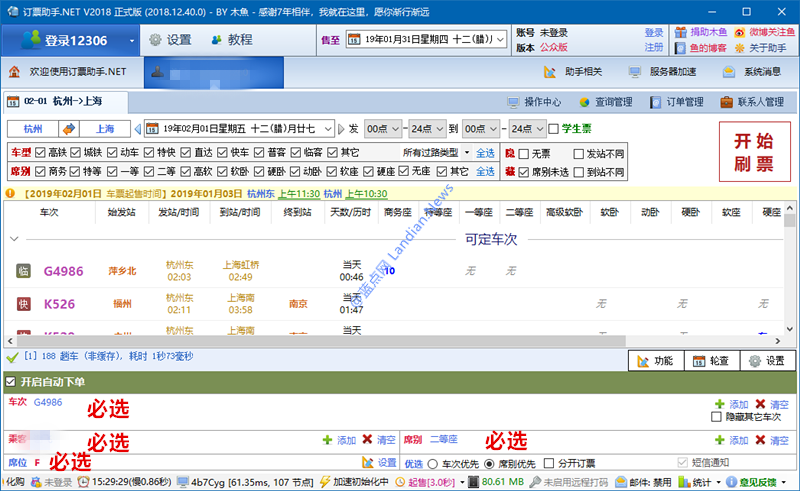The image size is (800, 491).
Task: Click 全选 link for 车型 row
Action: 485,153
